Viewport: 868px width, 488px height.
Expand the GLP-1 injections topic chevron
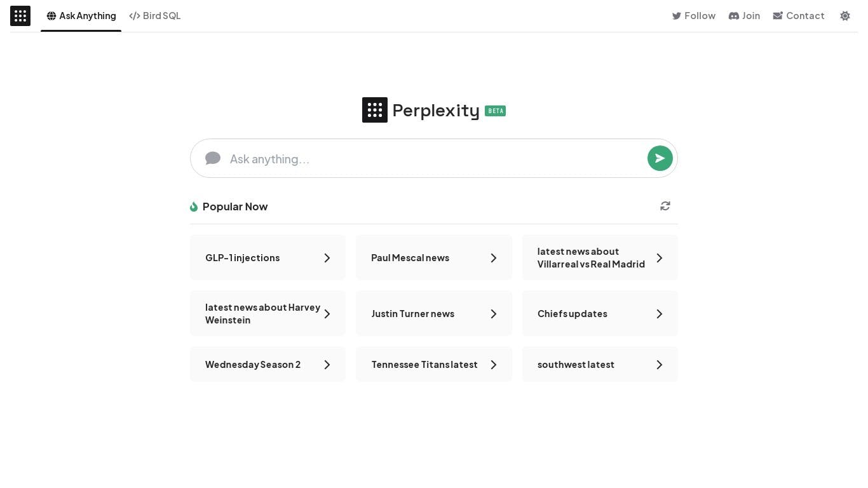(327, 258)
